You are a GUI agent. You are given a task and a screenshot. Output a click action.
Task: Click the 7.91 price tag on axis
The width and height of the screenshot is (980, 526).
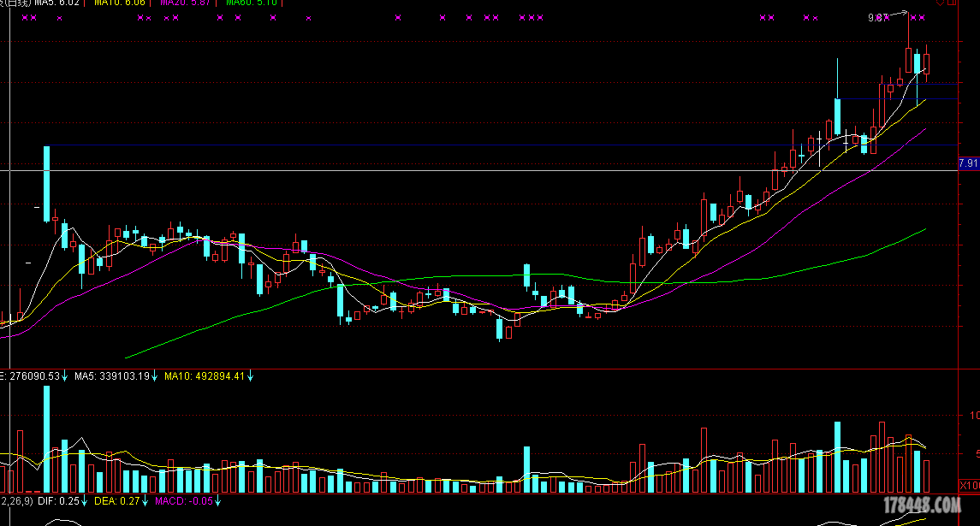968,163
